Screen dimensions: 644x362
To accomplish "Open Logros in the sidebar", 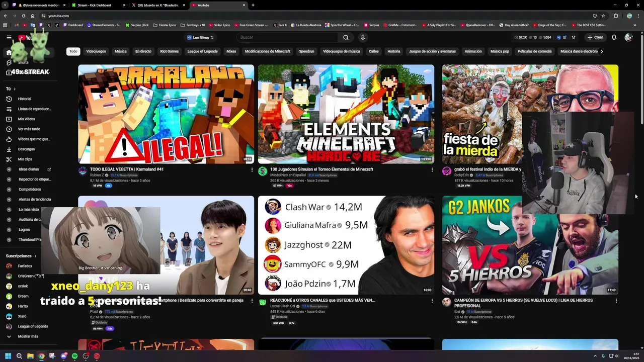I will point(24,230).
